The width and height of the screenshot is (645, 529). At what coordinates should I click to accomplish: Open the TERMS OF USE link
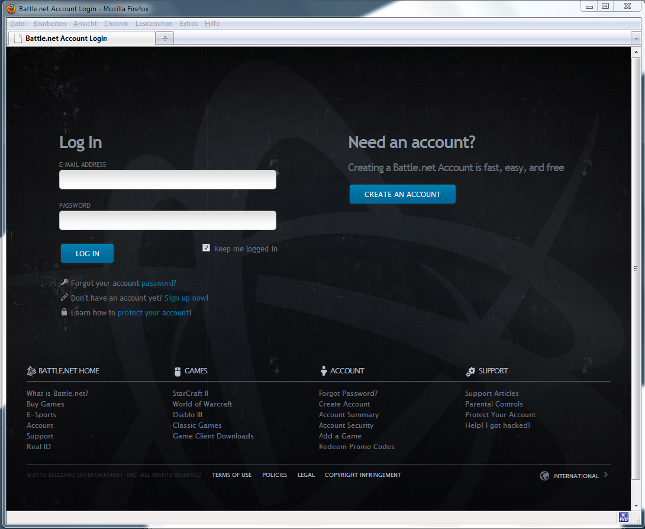click(x=232, y=475)
